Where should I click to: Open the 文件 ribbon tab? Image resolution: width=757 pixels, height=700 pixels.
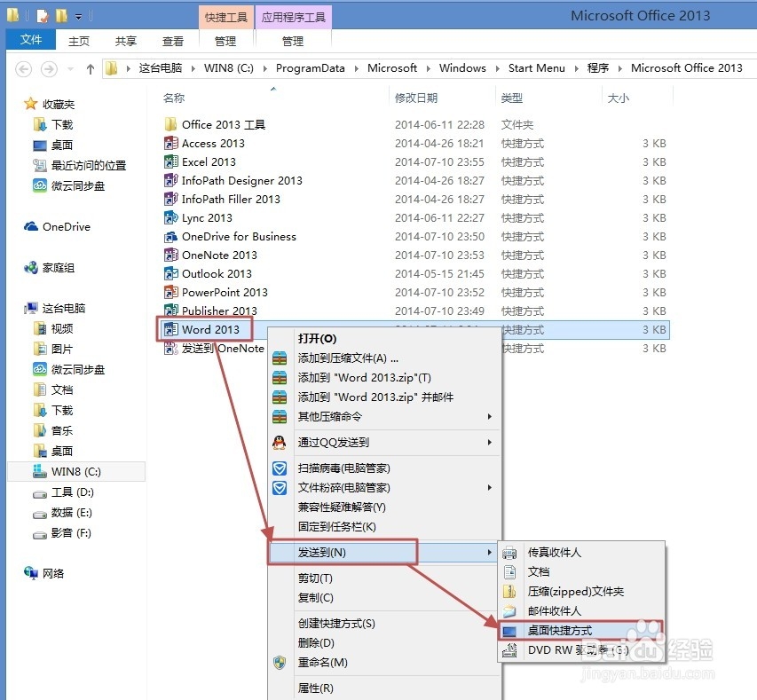31,40
